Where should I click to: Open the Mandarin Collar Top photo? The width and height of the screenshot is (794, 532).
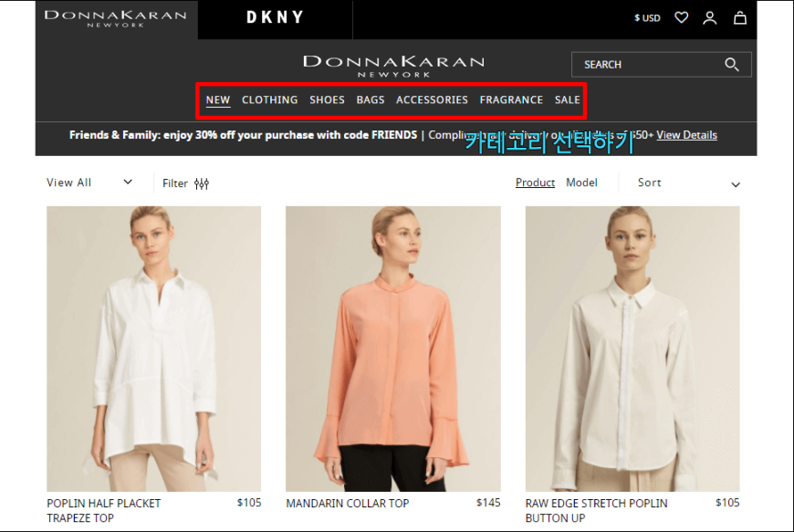coord(393,349)
